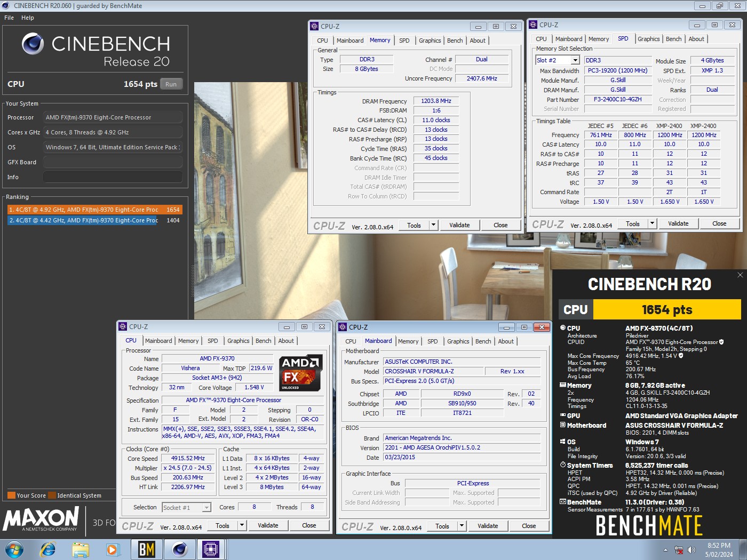
Task: Click the GFX Board field in Cinebench
Action: coord(113,162)
